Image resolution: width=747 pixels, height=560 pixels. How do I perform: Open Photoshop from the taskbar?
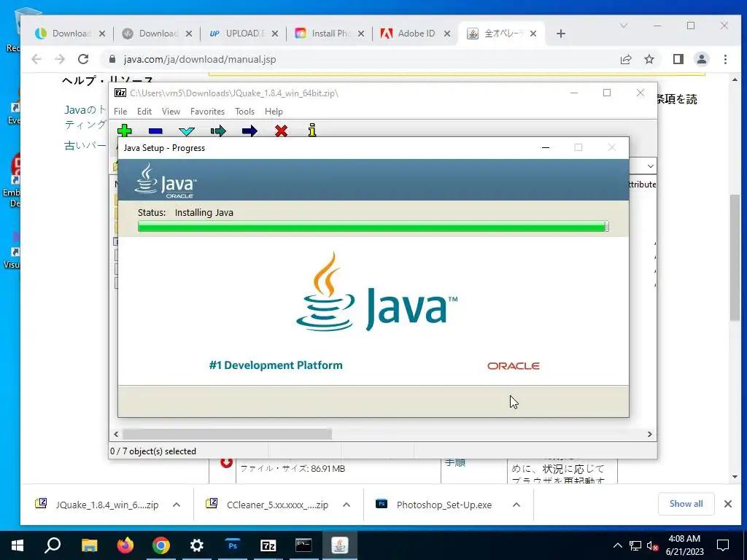tap(233, 545)
